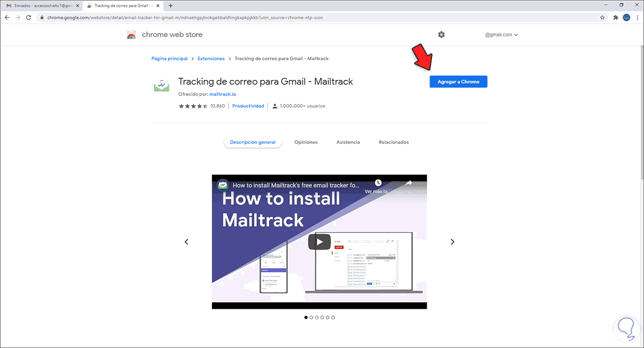Show next carousel slide arrow

tap(452, 242)
